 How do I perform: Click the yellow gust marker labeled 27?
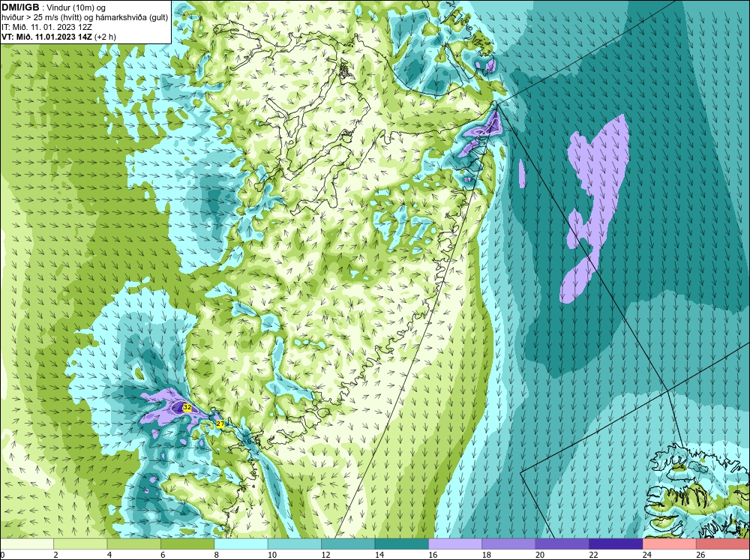(x=220, y=424)
